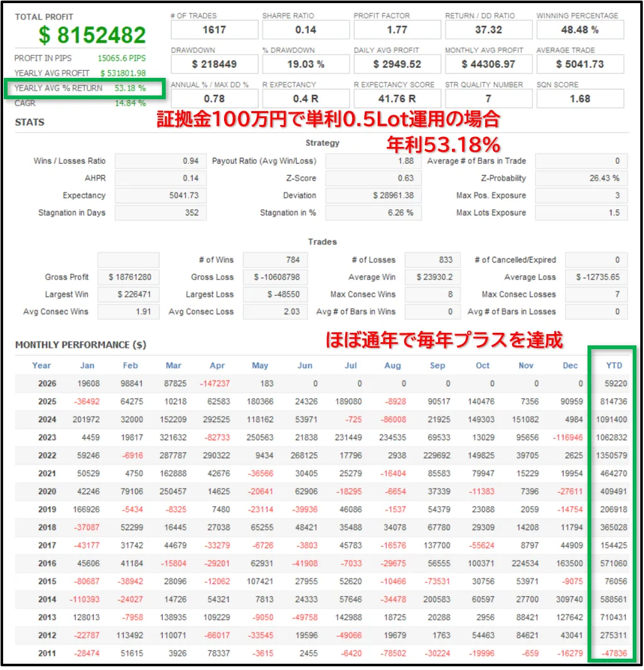Click the R Expectancy Score value 41.76 R
The height and width of the screenshot is (670, 644).
(397, 99)
